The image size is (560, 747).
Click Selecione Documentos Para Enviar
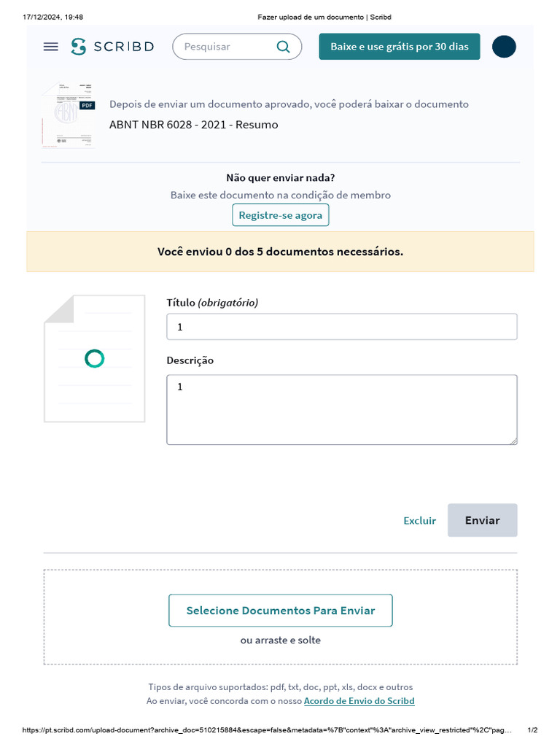coord(281,611)
